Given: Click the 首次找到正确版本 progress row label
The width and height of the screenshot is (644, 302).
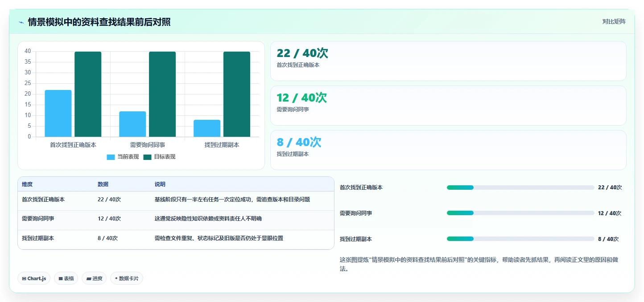Looking at the screenshot, I should point(361,188).
